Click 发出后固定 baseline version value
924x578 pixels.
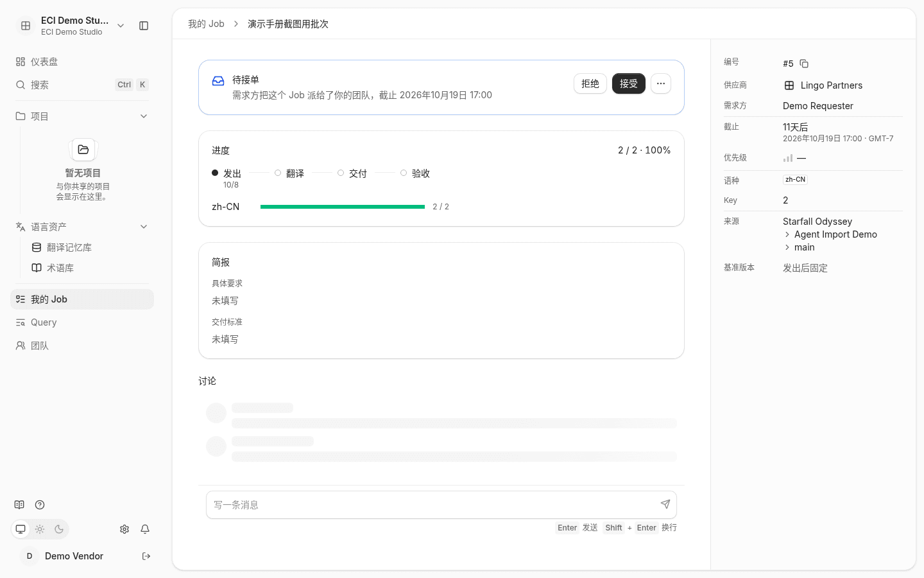(x=805, y=268)
